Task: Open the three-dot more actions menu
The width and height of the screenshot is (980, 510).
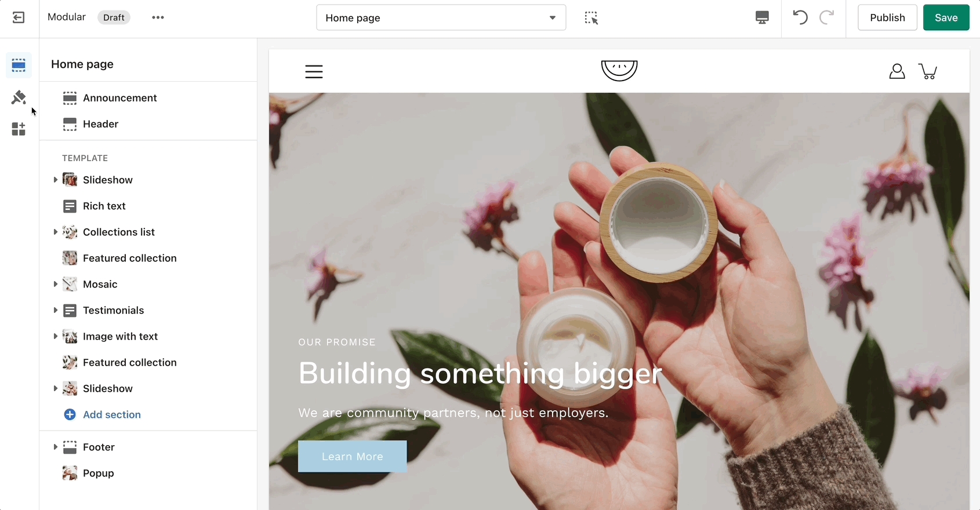Action: (x=158, y=17)
